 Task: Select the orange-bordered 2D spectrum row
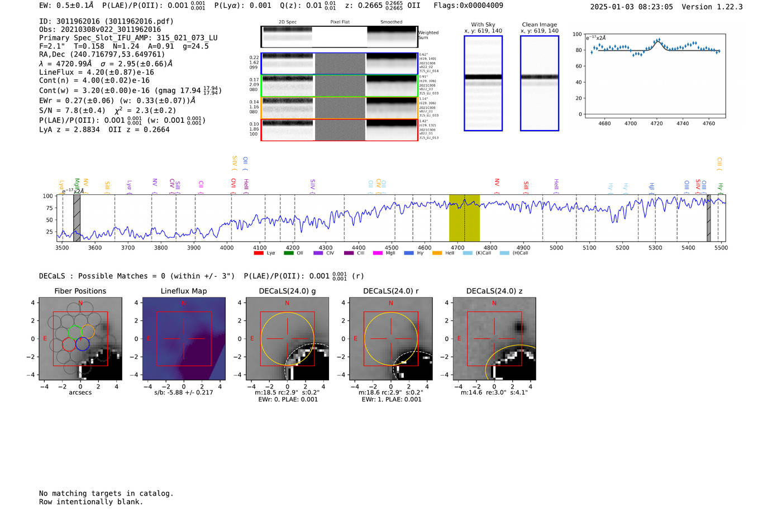(340, 108)
